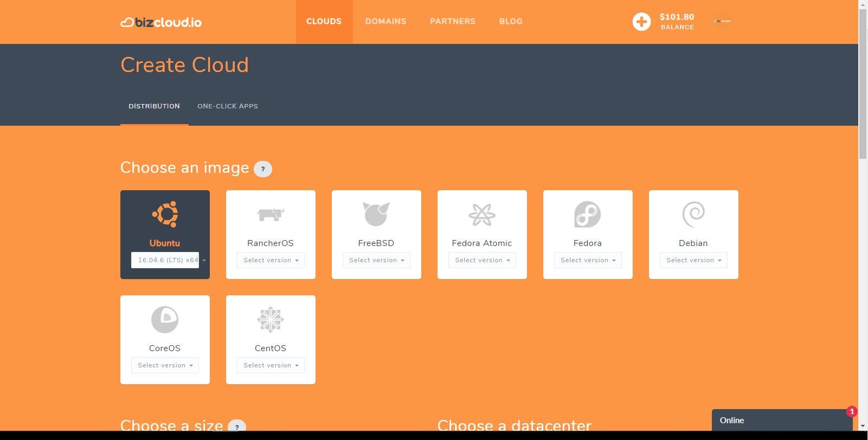Screen dimensions: 868x440
Task: Open RancherOS Select version dropdown
Action: pos(271,260)
